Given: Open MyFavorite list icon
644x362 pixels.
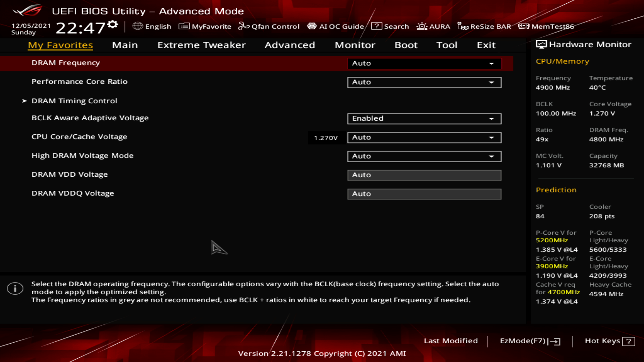Looking at the screenshot, I should coord(184,26).
